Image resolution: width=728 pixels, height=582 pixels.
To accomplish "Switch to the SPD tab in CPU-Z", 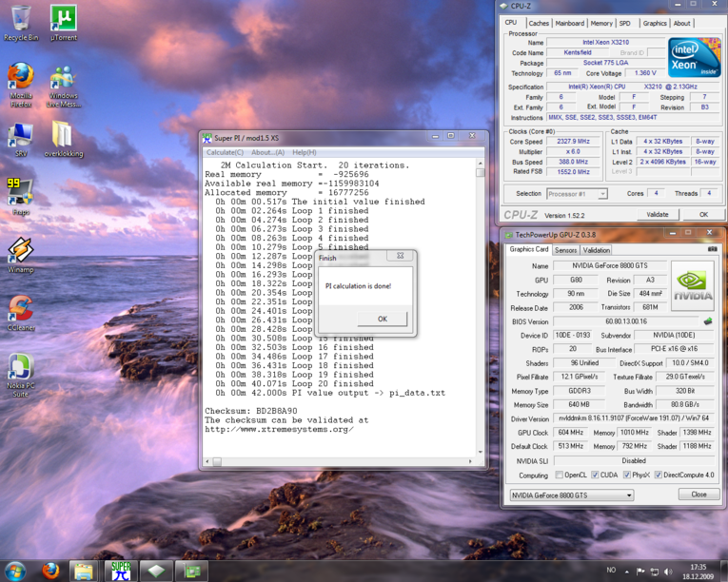I will 625,23.
